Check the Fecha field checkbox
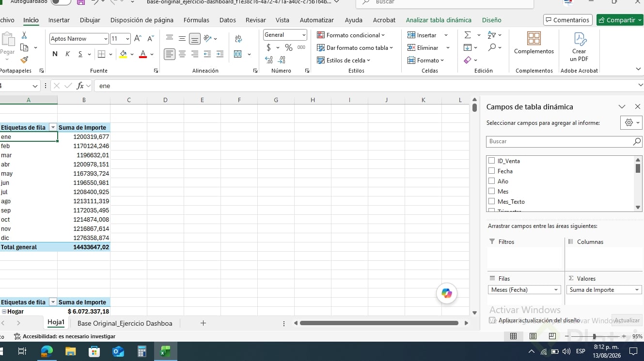The image size is (644, 361). click(492, 171)
